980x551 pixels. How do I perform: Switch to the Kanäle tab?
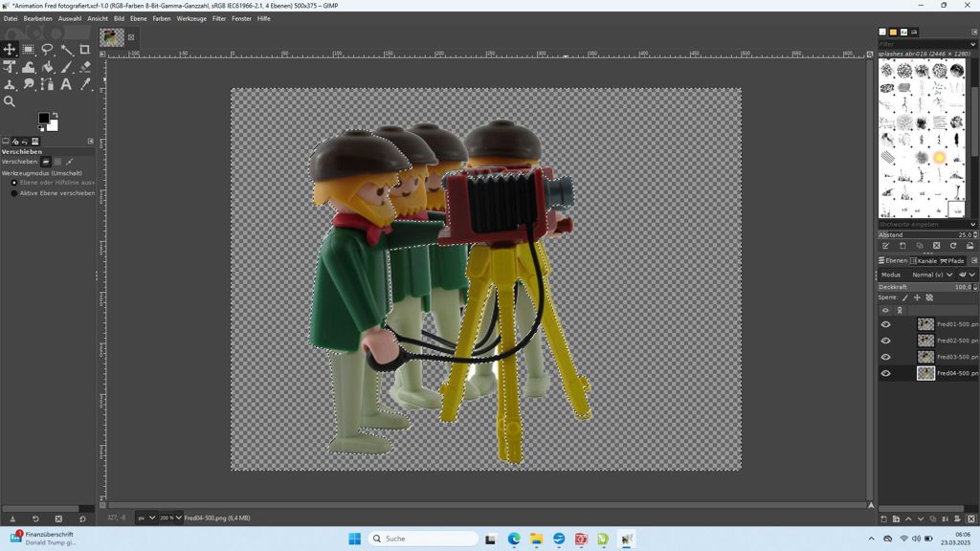click(x=925, y=260)
